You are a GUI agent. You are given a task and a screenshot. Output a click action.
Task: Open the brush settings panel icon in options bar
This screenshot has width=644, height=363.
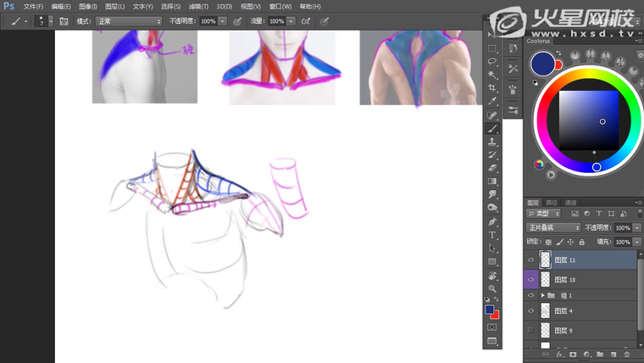64,21
